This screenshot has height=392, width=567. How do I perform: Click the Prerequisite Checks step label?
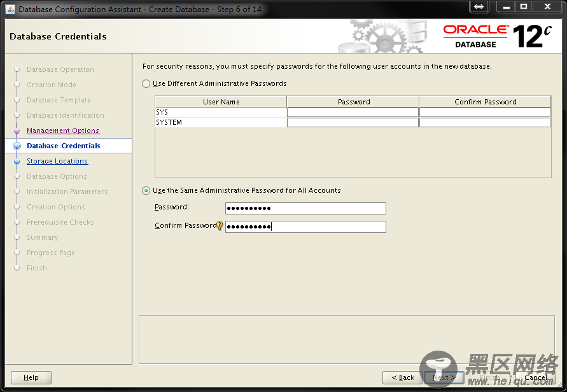[x=60, y=222]
